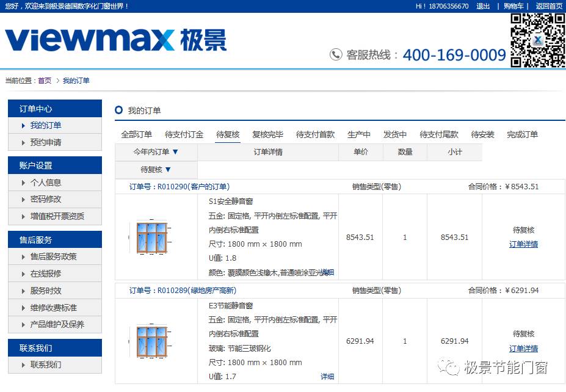Open 预约申请 in the sidebar
Screen dimensions: 566x392
pos(46,142)
